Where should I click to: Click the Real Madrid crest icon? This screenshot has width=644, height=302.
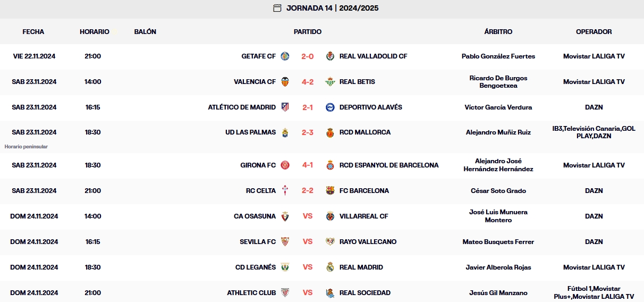[x=330, y=267]
